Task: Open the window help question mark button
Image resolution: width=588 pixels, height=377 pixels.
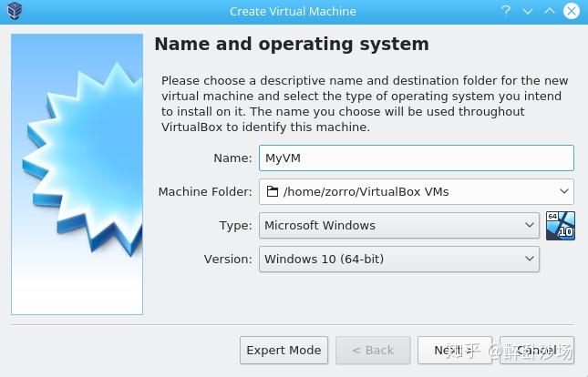Action: point(507,12)
